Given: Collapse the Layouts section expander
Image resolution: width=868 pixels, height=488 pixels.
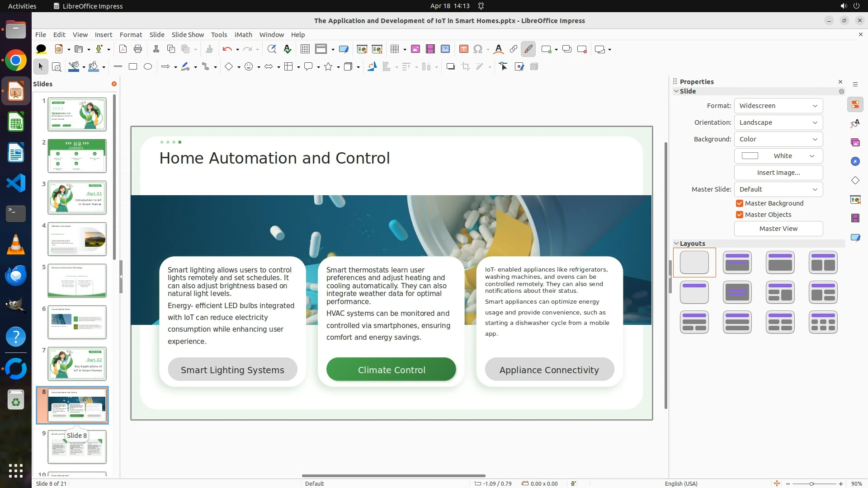Looking at the screenshot, I should pyautogui.click(x=676, y=244).
